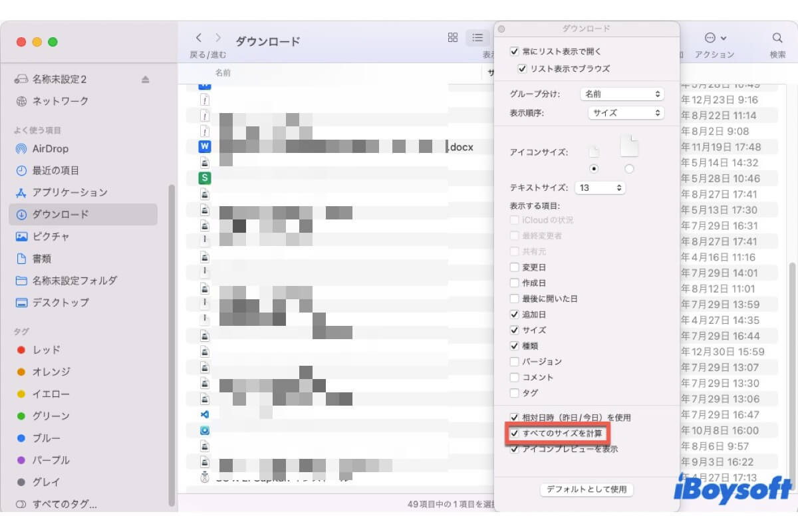The image size is (798, 532).
Task: Click the search magnifier icon
Action: 777,38
